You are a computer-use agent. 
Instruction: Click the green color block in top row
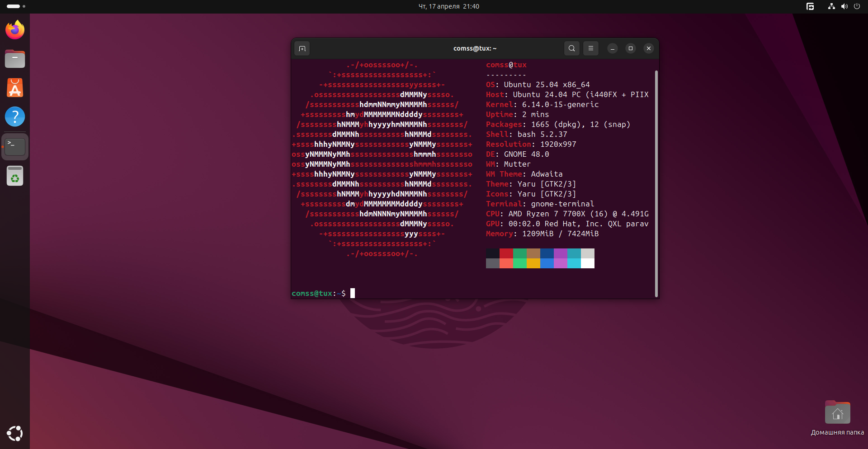pos(520,253)
